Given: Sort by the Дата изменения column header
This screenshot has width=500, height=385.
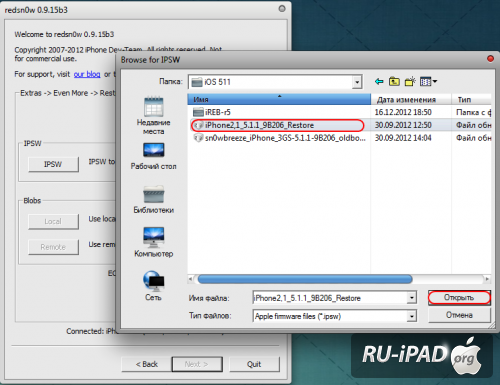Looking at the screenshot, I should click(x=411, y=99).
